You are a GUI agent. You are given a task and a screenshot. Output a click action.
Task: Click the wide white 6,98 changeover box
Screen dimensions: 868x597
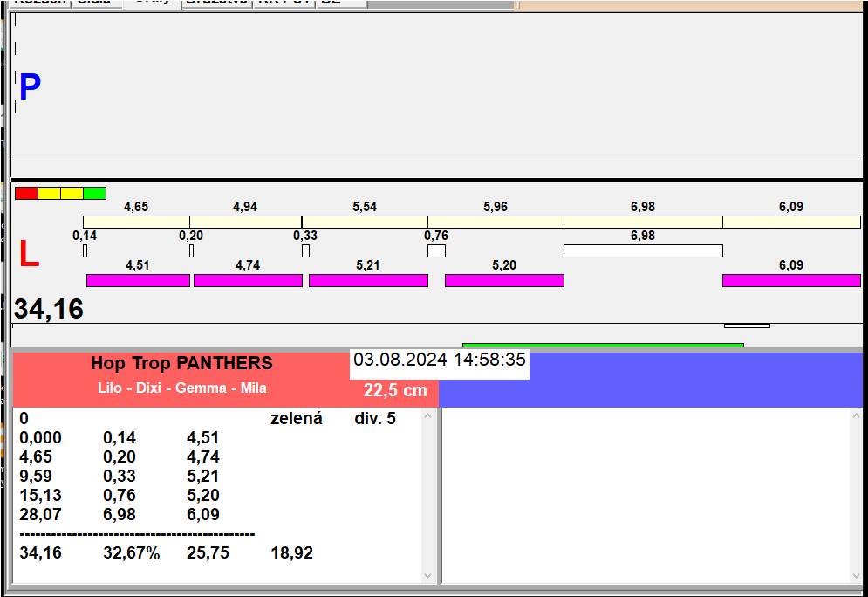click(642, 251)
